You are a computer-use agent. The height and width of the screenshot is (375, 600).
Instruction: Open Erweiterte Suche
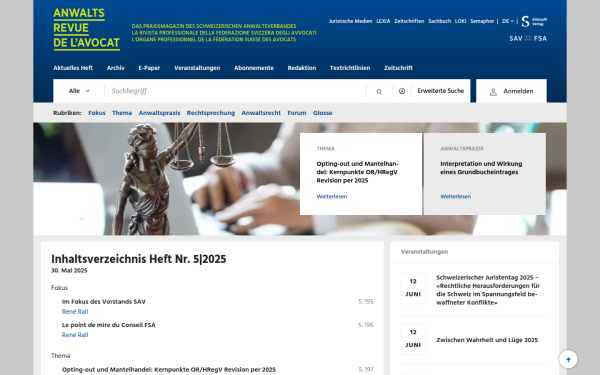pos(440,91)
